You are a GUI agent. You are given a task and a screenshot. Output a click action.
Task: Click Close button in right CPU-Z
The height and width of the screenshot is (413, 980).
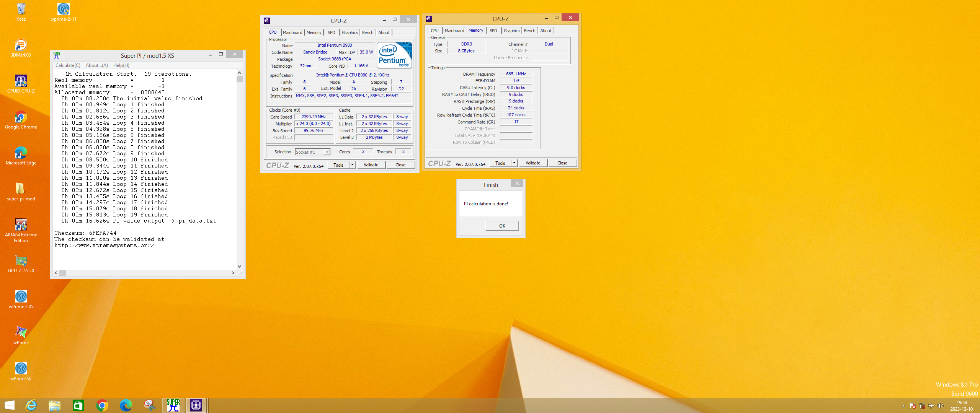pyautogui.click(x=562, y=163)
